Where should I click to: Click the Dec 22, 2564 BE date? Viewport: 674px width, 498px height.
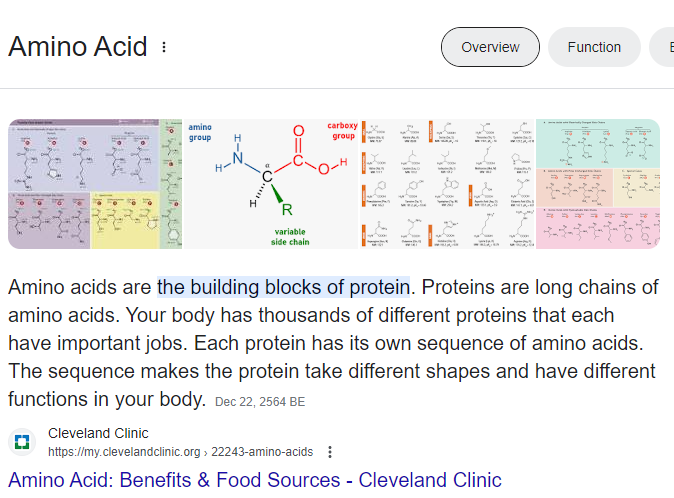click(260, 402)
